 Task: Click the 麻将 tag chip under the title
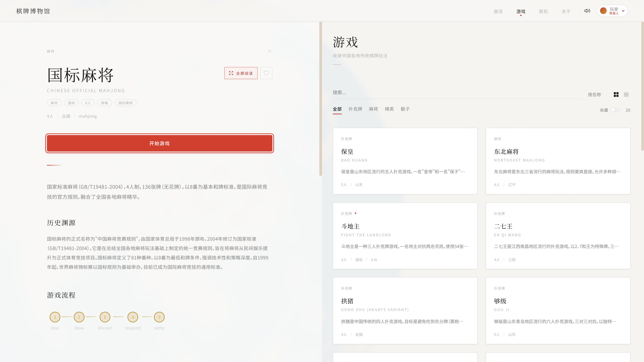click(54, 103)
